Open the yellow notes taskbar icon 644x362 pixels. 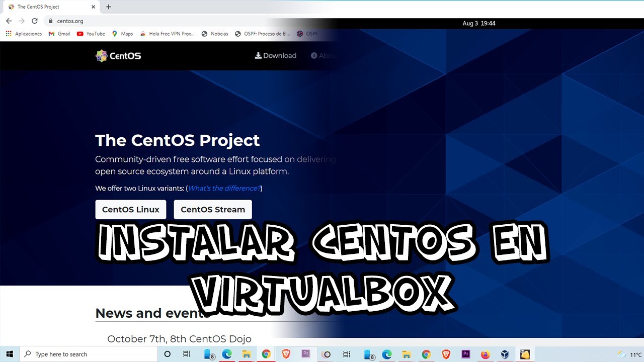click(525, 354)
